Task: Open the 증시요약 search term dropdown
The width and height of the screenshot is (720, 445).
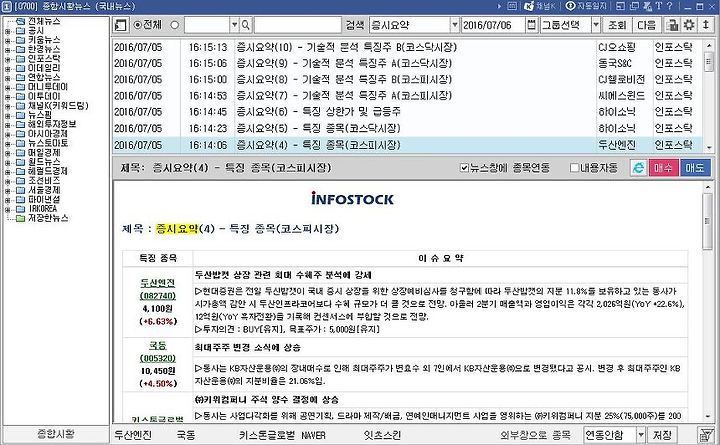Action: [x=455, y=25]
